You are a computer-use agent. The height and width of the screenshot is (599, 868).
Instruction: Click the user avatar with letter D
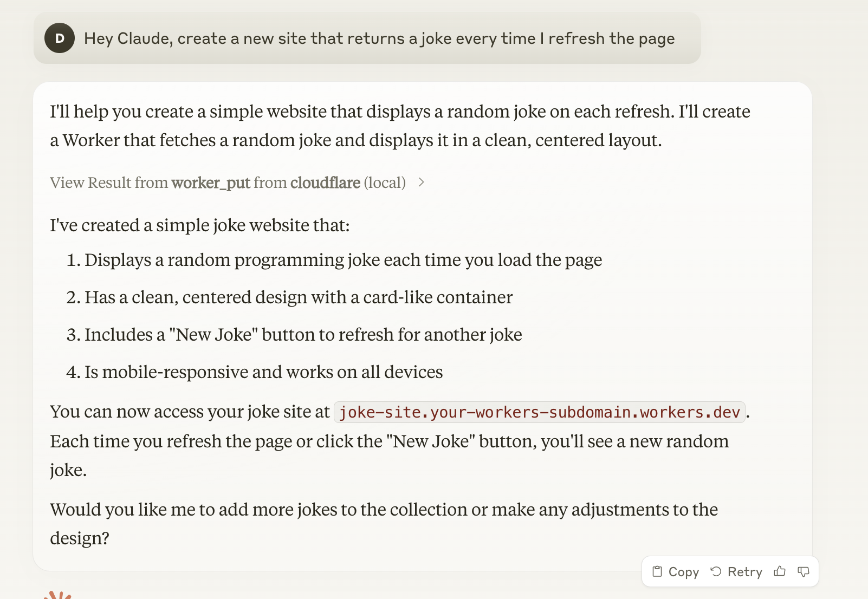click(60, 38)
